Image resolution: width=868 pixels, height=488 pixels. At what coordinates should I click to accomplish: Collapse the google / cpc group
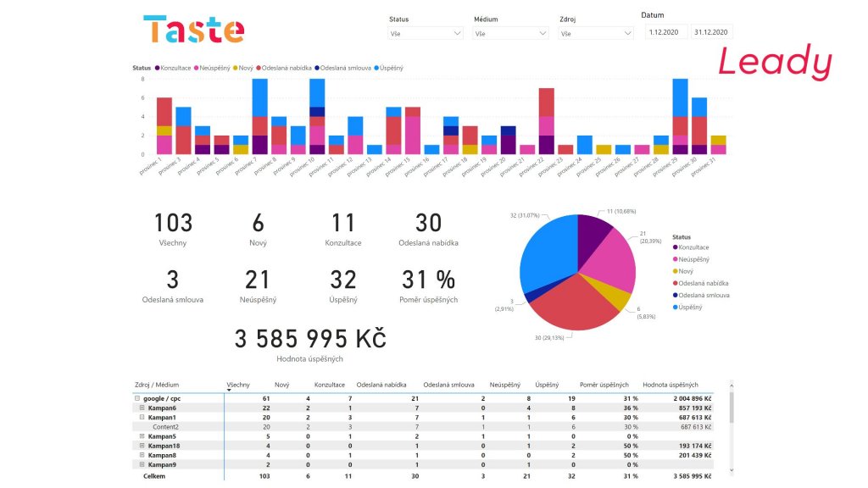tap(136, 398)
